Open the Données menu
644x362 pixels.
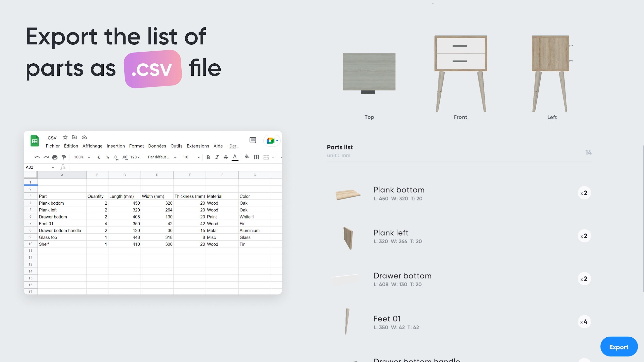point(157,146)
